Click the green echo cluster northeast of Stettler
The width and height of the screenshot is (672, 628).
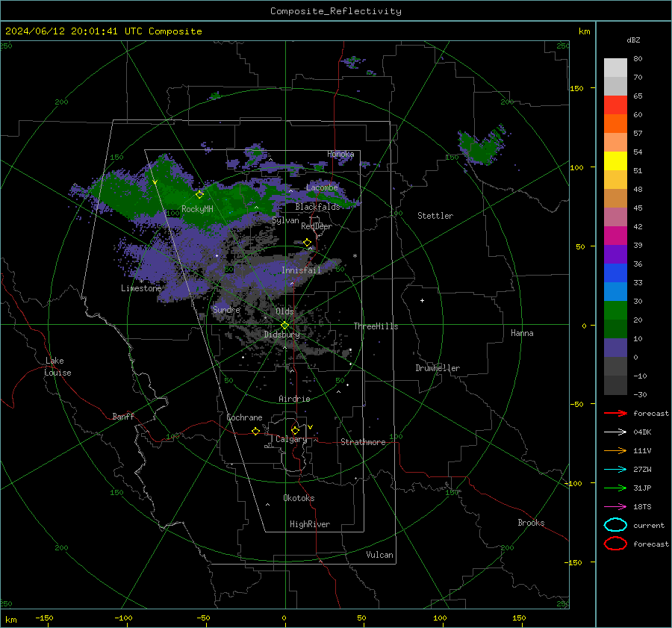pyautogui.click(x=483, y=145)
